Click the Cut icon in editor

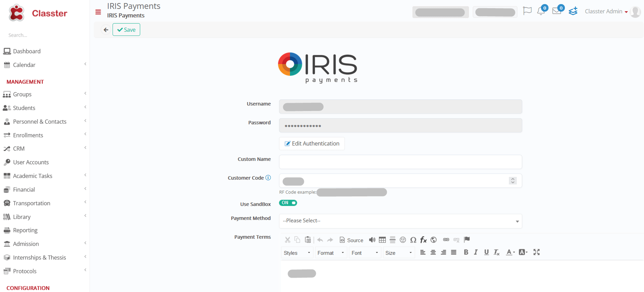tap(287, 240)
